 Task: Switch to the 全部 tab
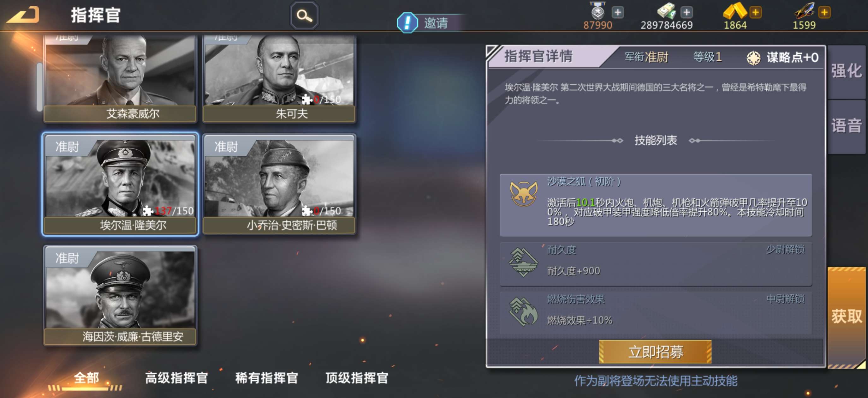(86, 378)
